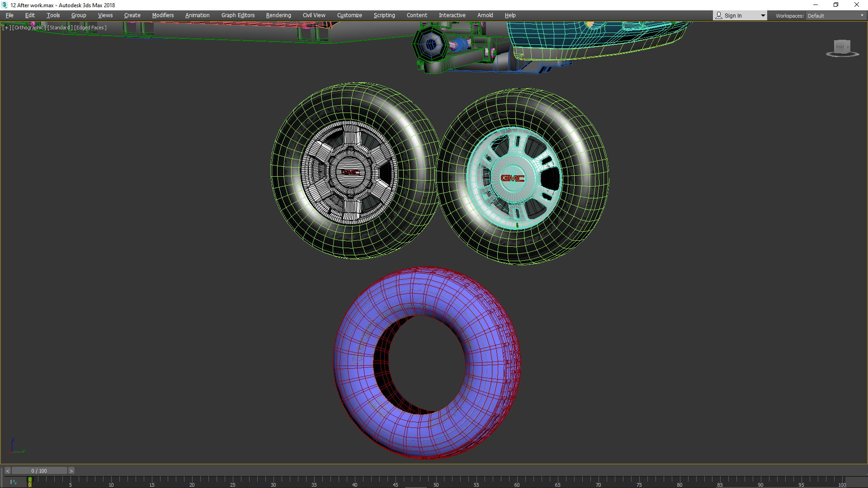
Task: Click the Orthographic point-of-view label
Action: (29, 28)
